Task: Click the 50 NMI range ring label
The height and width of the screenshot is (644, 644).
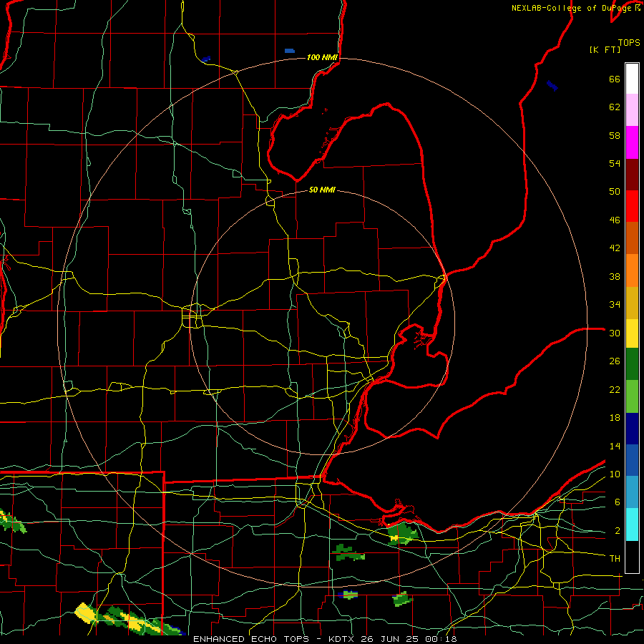Action: pos(322,190)
